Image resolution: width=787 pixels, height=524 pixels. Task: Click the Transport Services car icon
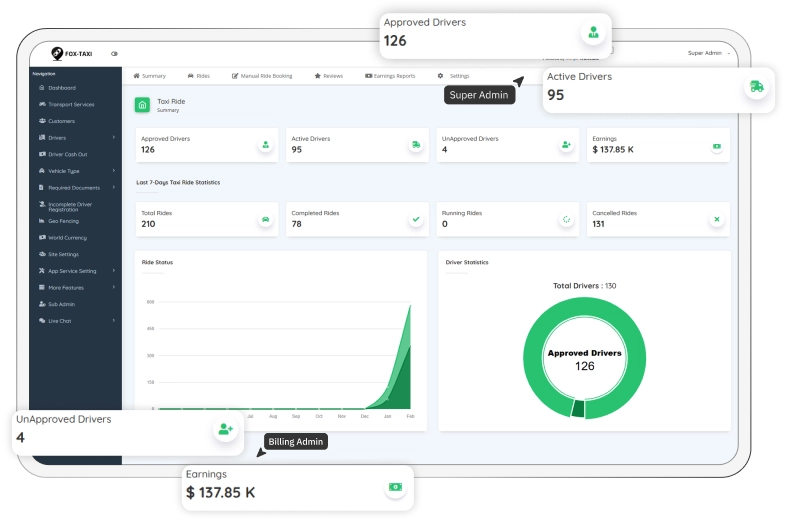tap(42, 104)
